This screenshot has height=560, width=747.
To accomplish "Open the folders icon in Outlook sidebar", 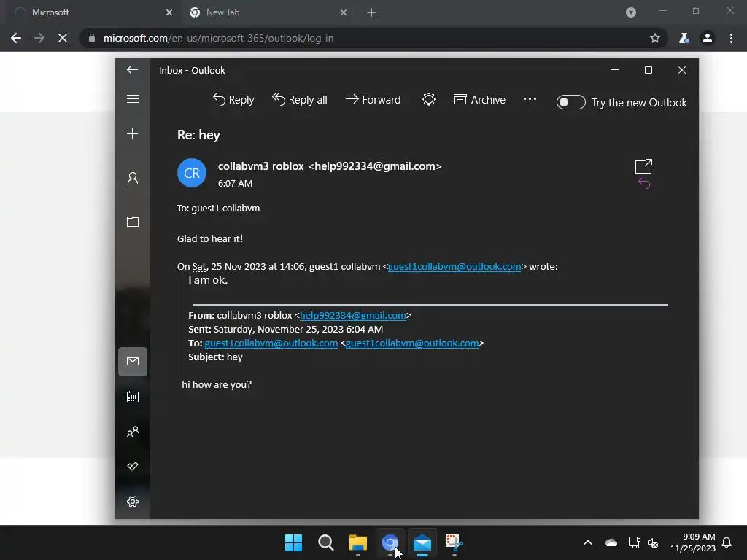I will click(x=133, y=222).
